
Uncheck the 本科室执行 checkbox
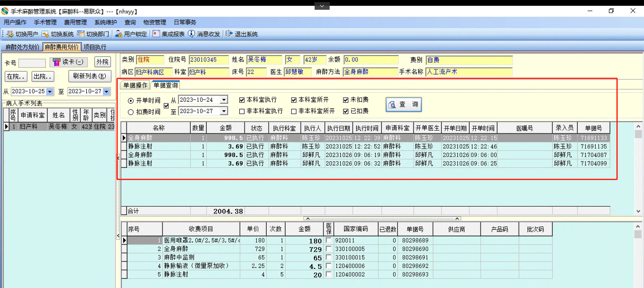click(x=242, y=100)
